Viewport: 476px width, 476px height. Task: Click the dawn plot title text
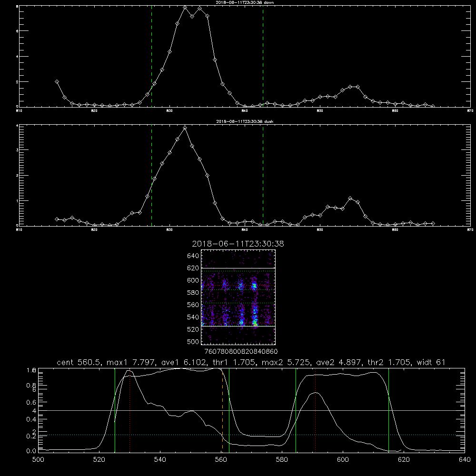[245, 2]
